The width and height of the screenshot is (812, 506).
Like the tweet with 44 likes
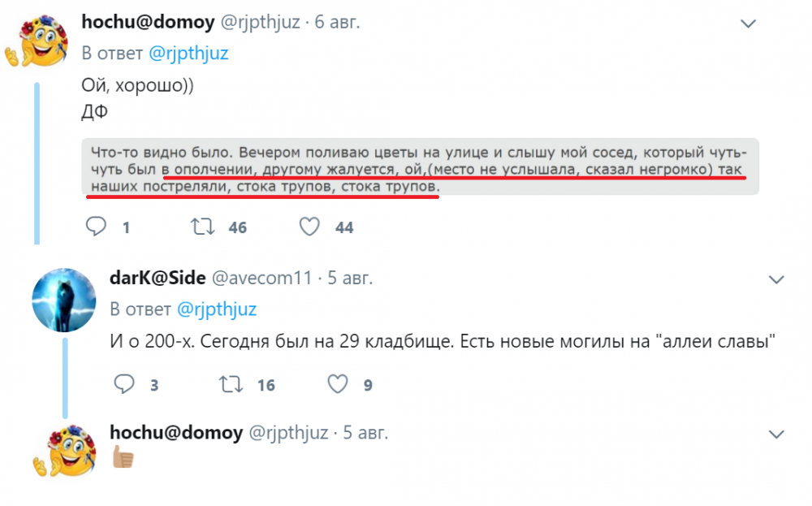pos(309,227)
